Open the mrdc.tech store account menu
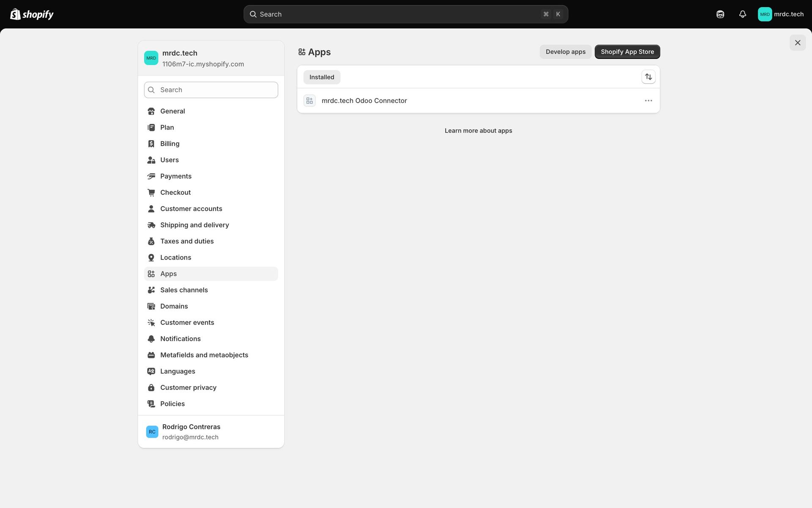 (781, 14)
